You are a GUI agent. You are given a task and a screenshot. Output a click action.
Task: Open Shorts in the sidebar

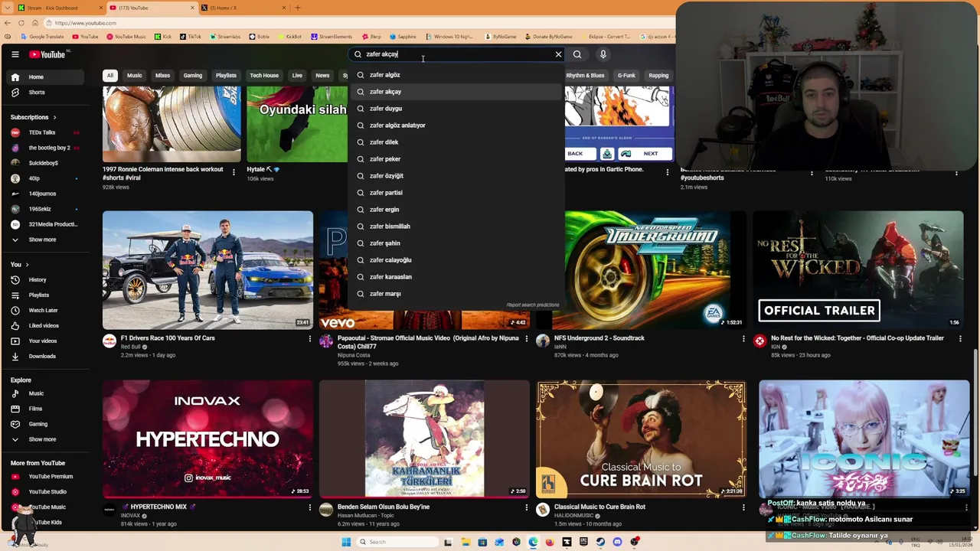(x=44, y=93)
